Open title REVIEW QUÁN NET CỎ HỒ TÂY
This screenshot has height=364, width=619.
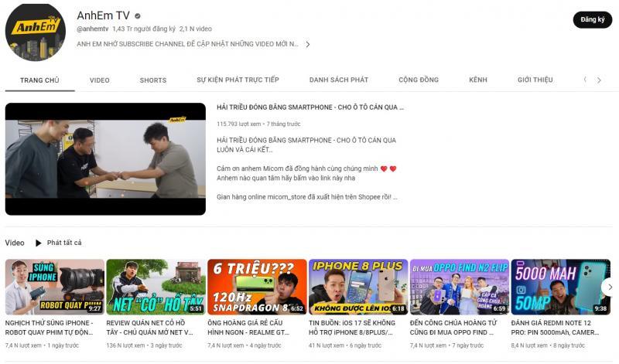(149, 328)
